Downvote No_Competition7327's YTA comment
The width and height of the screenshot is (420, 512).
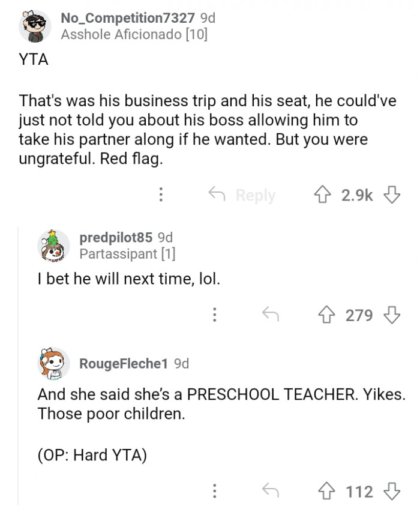(392, 194)
